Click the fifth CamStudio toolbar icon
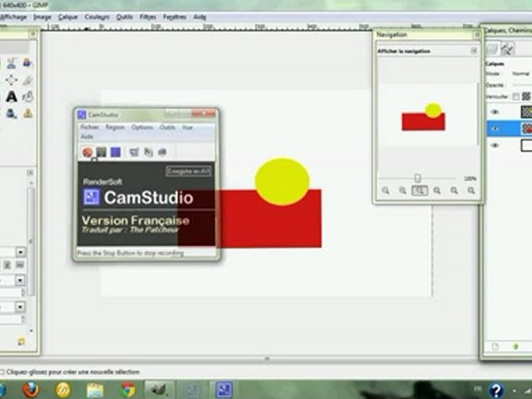The image size is (532, 399). [149, 152]
